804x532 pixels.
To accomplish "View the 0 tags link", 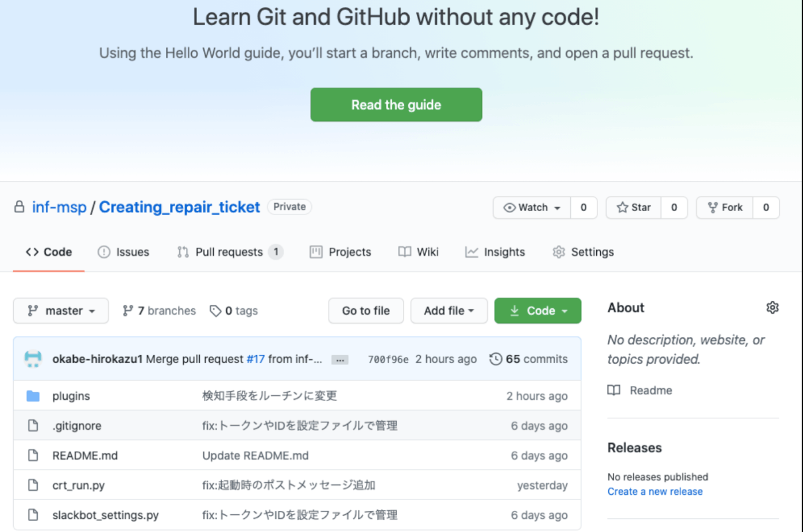I will tap(234, 310).
